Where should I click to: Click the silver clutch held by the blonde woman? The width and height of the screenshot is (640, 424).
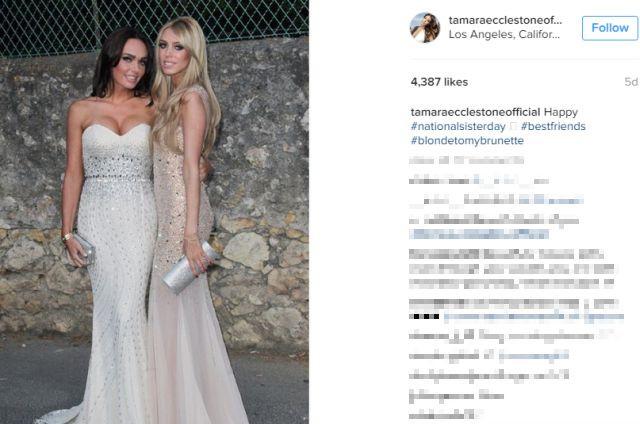click(190, 268)
